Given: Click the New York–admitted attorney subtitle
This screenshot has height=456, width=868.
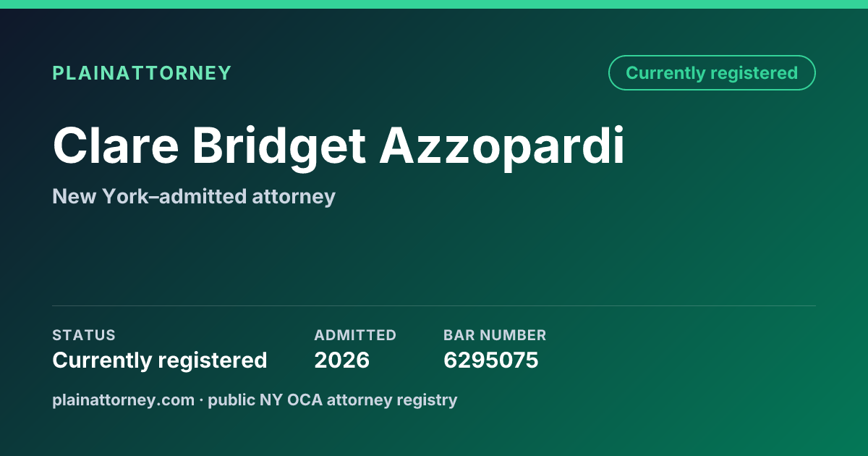Looking at the screenshot, I should pyautogui.click(x=194, y=196).
